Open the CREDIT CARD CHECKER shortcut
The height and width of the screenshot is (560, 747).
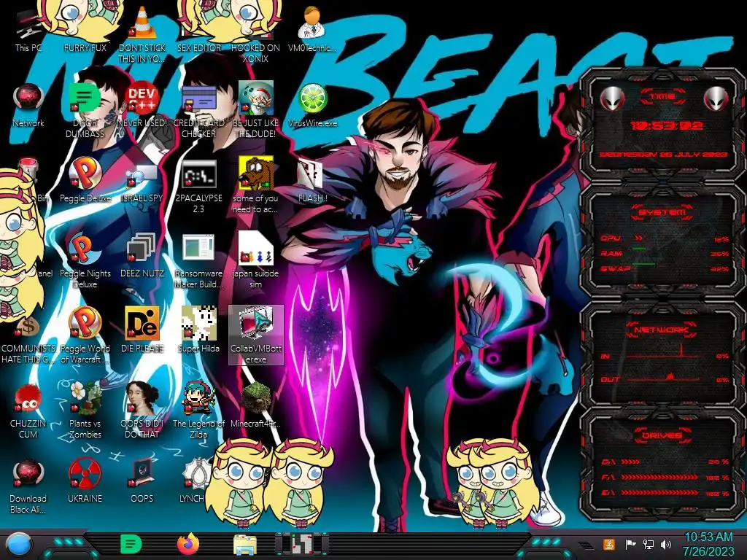coord(198,111)
